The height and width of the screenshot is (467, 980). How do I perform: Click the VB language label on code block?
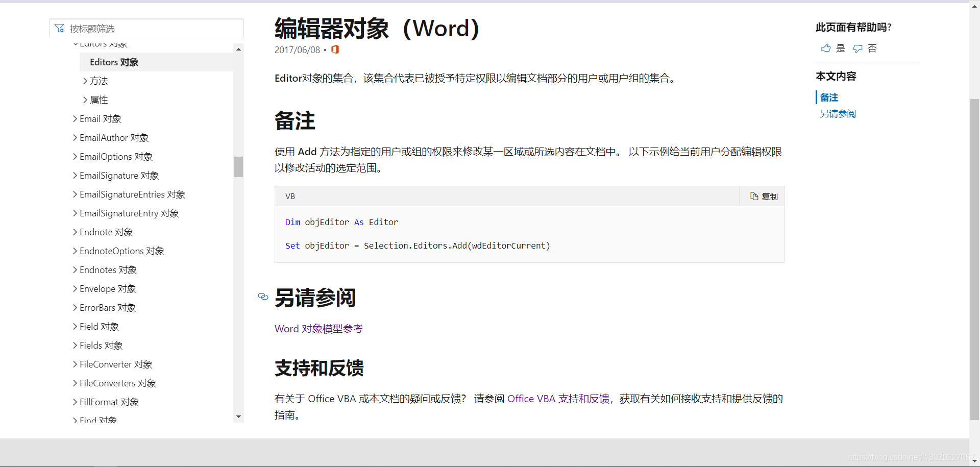pos(290,196)
